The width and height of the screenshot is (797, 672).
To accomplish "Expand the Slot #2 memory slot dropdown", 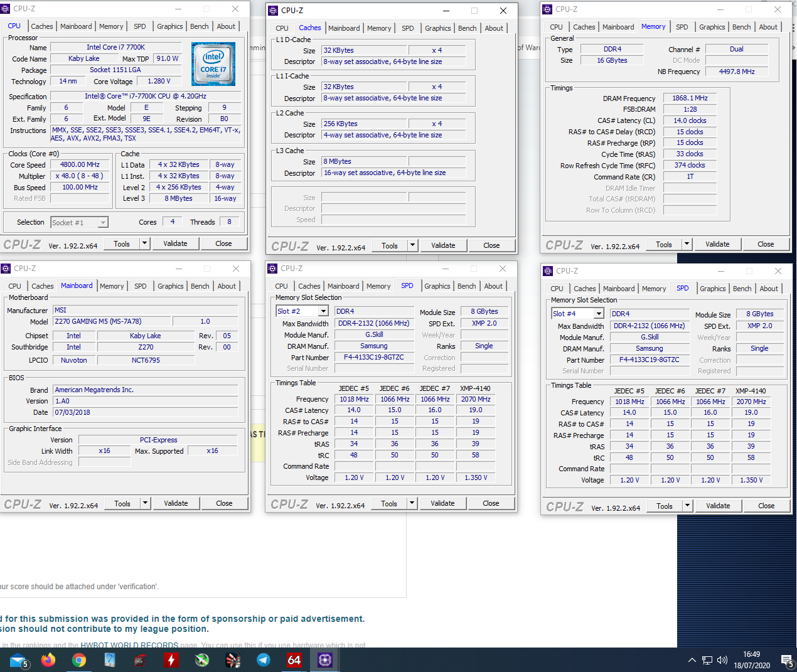I will coord(323,311).
